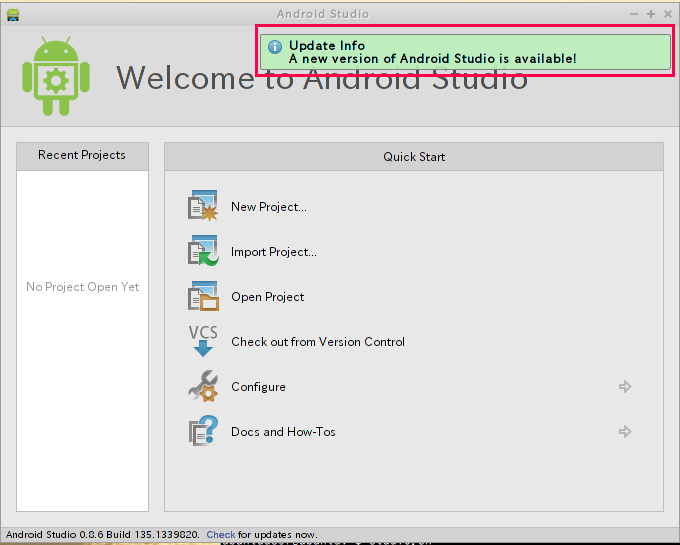Image resolution: width=680 pixels, height=545 pixels.
Task: Expand Configure submenu arrow
Action: pos(625,386)
